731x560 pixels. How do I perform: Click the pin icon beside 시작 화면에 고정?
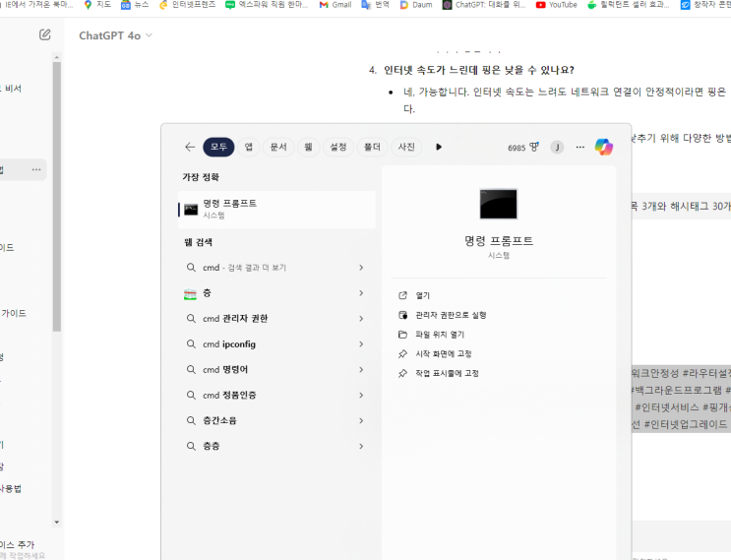(402, 354)
